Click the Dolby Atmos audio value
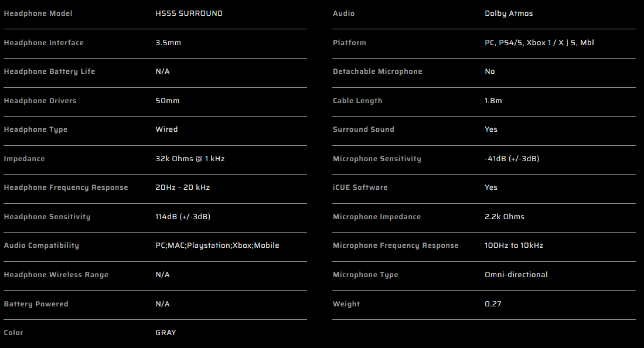The image size is (644, 348). coord(509,13)
